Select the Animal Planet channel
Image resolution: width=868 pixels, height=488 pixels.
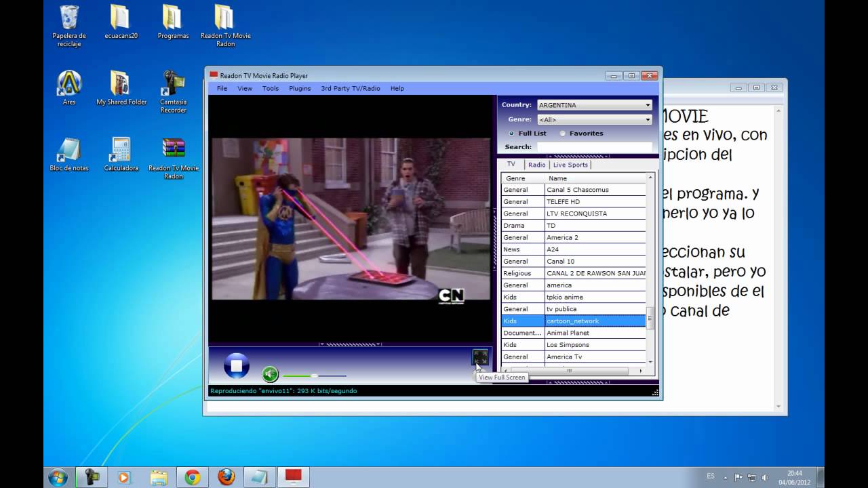[574, 333]
